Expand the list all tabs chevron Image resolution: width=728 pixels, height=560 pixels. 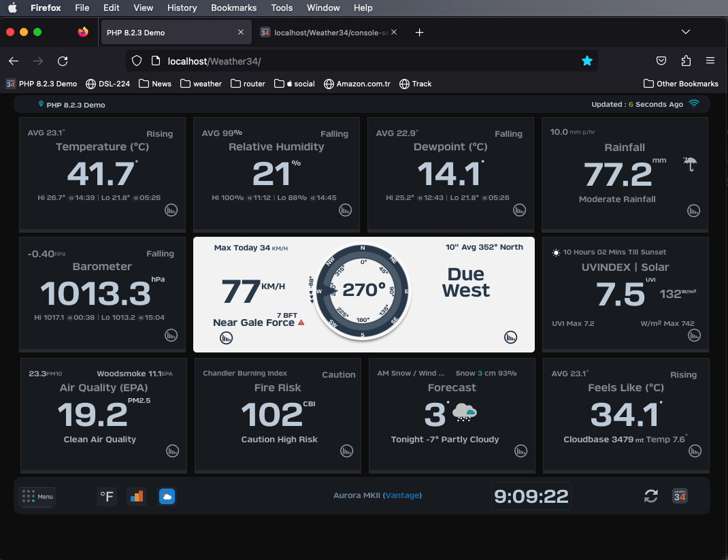click(685, 32)
